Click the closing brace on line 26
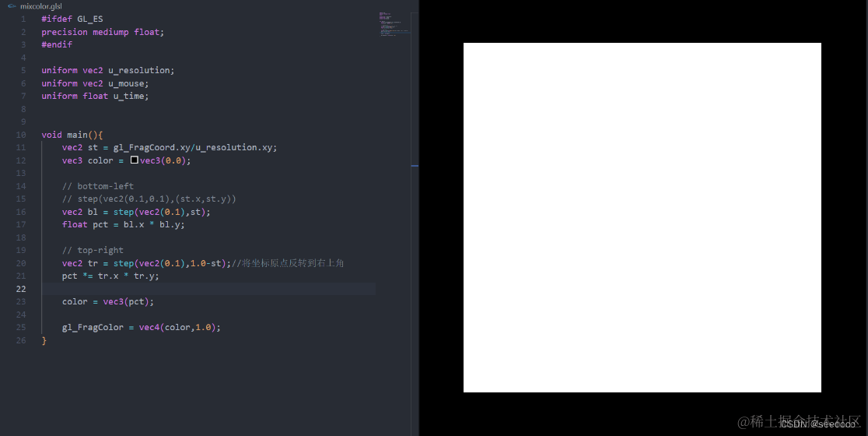This screenshot has height=436, width=868. [x=44, y=340]
